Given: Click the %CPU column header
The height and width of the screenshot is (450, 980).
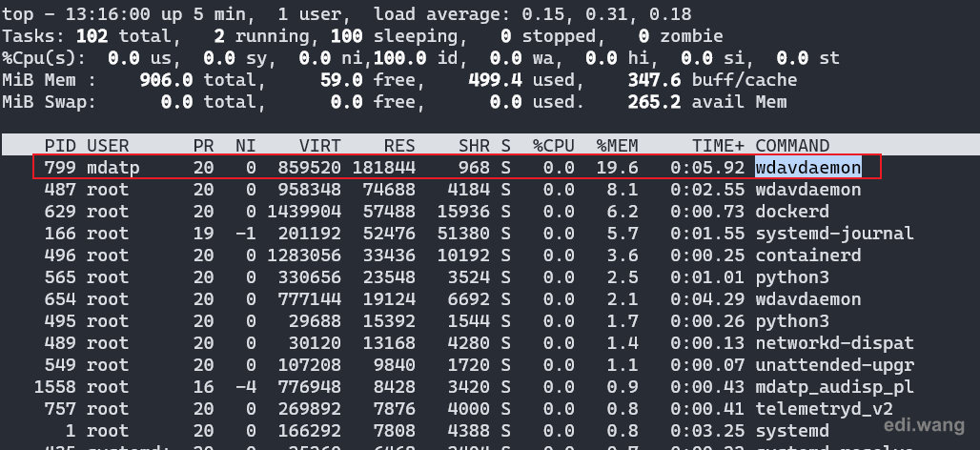Looking at the screenshot, I should pos(553,146).
